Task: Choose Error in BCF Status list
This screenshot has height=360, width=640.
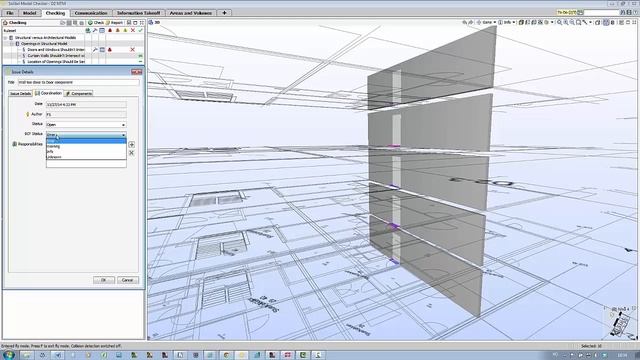Action: [x=86, y=141]
